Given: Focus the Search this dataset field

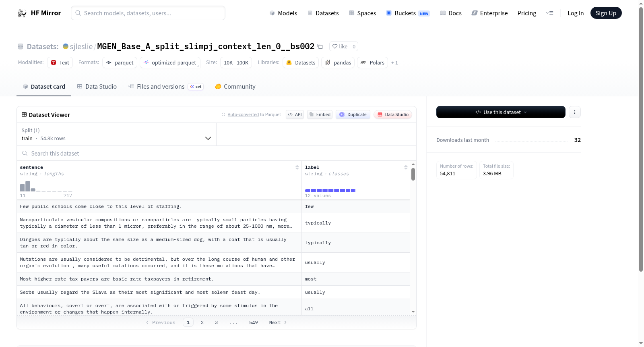Looking at the screenshot, I should (217, 153).
